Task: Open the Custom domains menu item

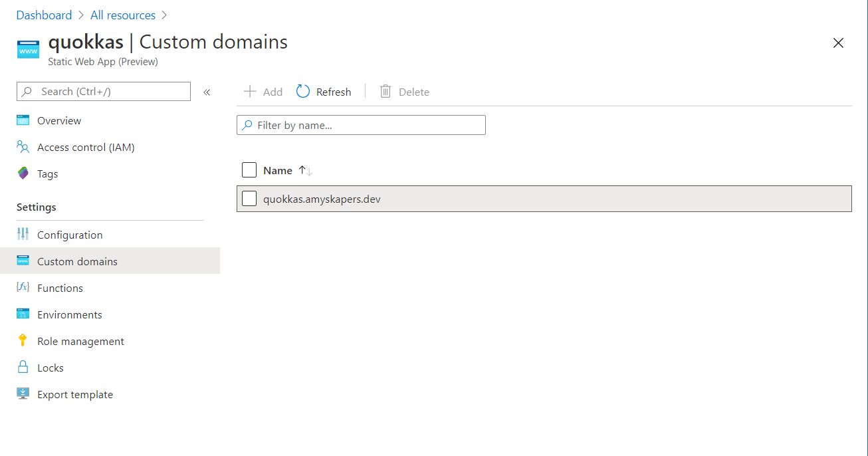Action: pos(77,261)
